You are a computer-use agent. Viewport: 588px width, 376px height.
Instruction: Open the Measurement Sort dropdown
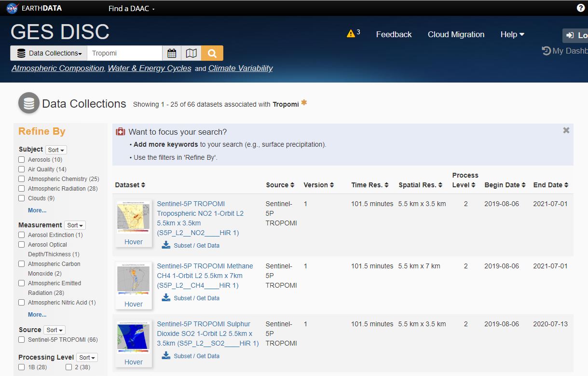click(75, 225)
